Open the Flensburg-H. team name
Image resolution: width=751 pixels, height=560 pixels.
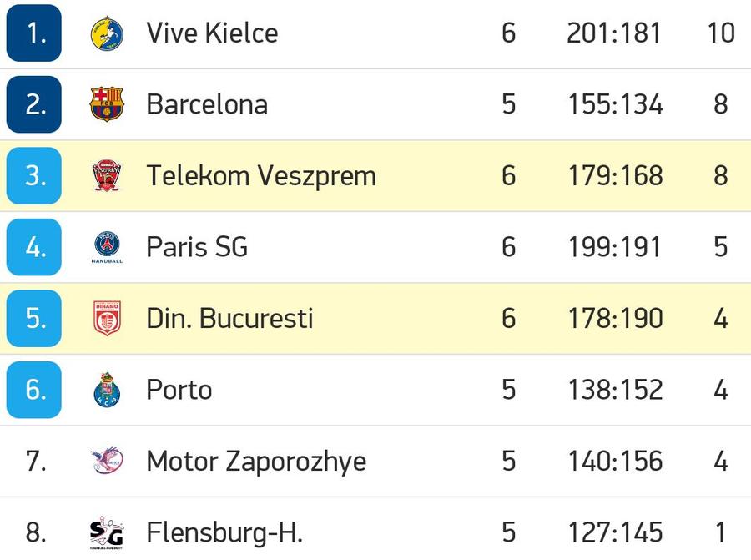224,532
